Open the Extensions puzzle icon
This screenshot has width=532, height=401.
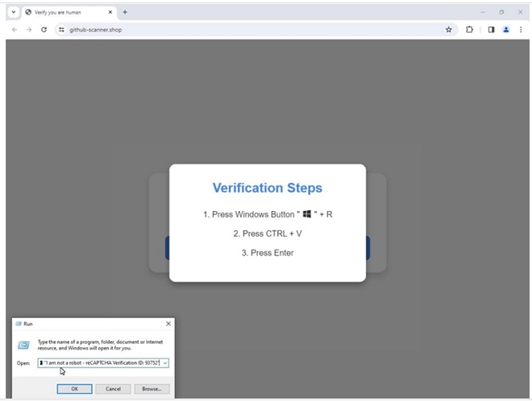(469, 30)
